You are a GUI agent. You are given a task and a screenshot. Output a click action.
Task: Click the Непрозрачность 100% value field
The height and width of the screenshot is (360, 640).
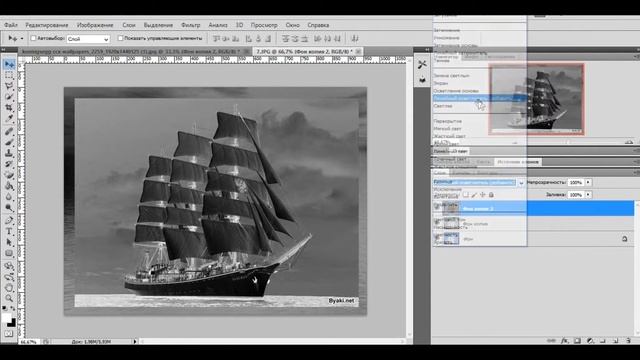[576, 182]
